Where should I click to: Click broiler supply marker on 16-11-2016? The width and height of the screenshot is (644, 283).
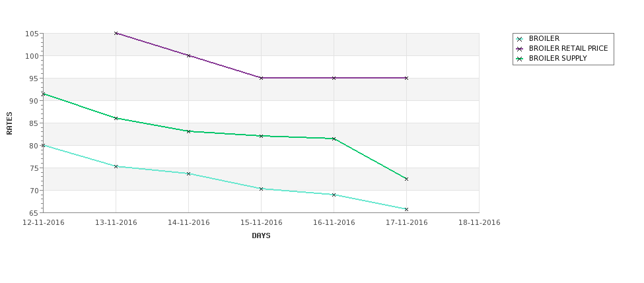pyautogui.click(x=334, y=139)
